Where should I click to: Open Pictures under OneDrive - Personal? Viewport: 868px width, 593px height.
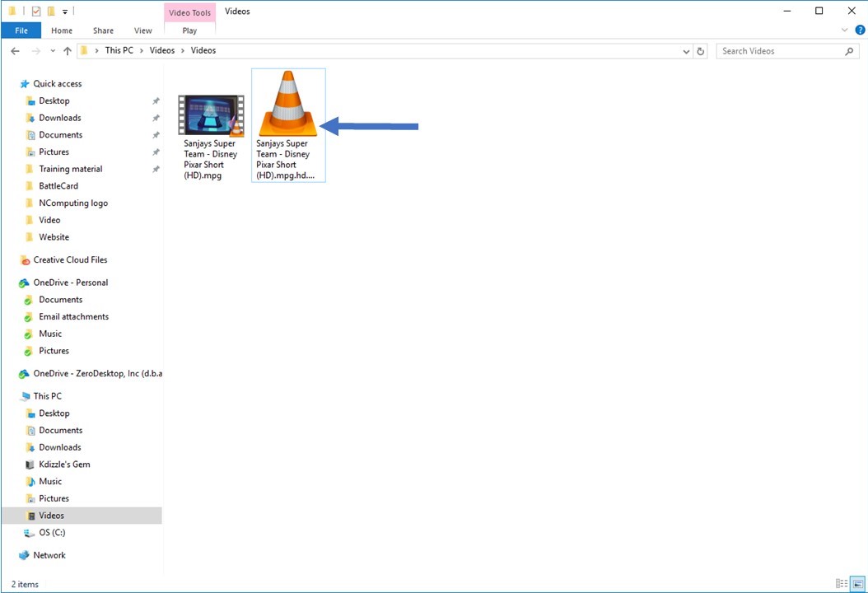click(54, 351)
